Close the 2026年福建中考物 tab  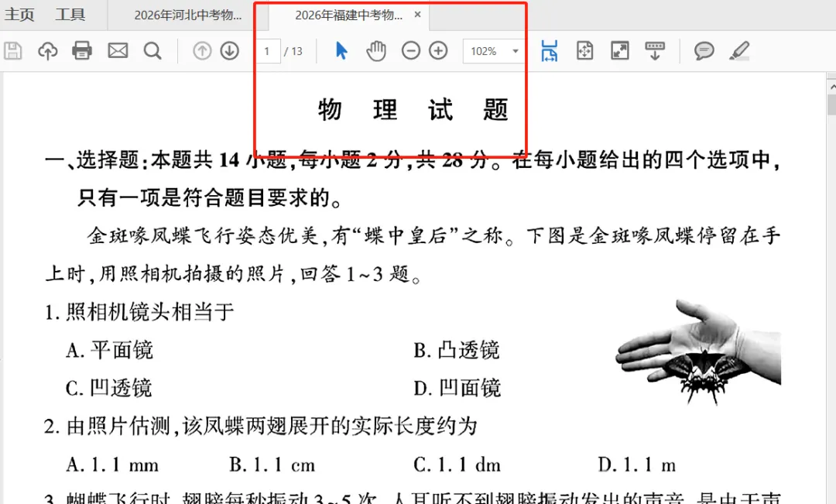click(417, 15)
